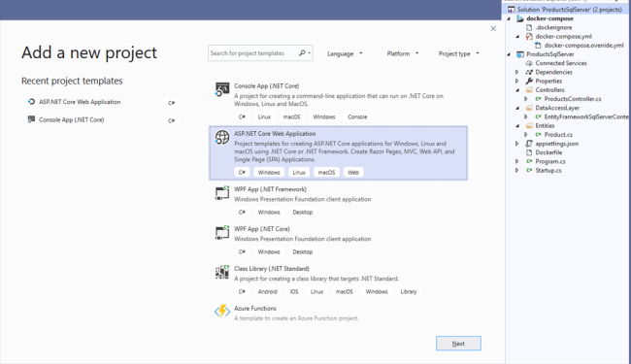Click the recent Console App (.NET Core) icon

coord(31,119)
